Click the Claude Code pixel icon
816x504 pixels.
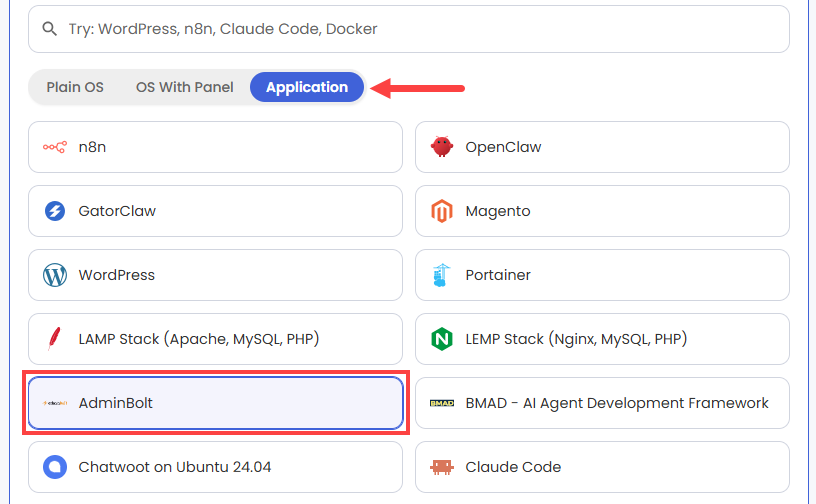[442, 467]
